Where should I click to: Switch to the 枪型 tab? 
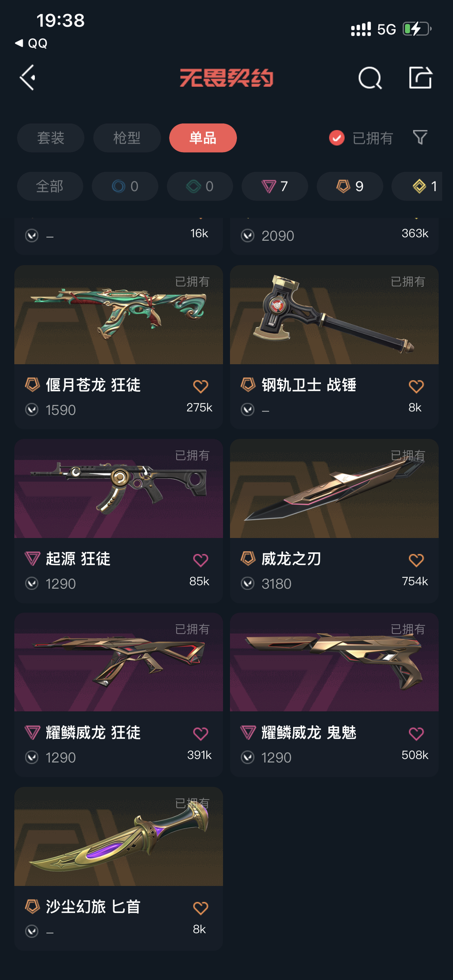click(127, 138)
